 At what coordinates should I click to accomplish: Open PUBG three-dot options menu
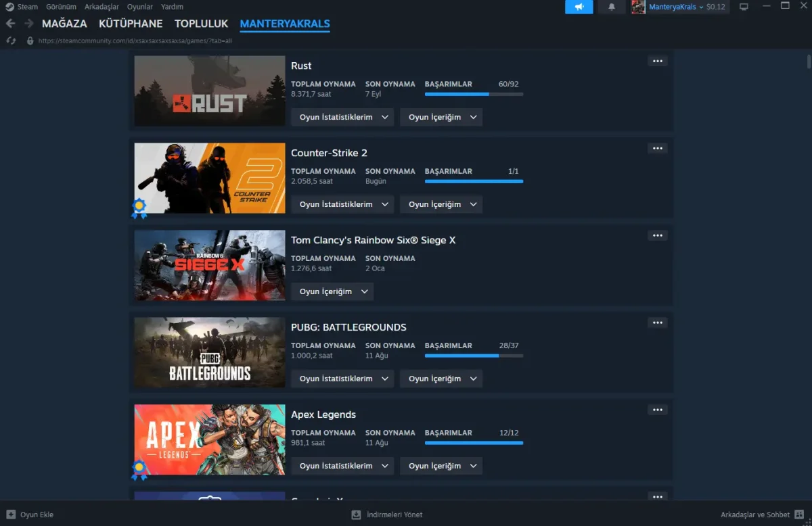point(657,322)
